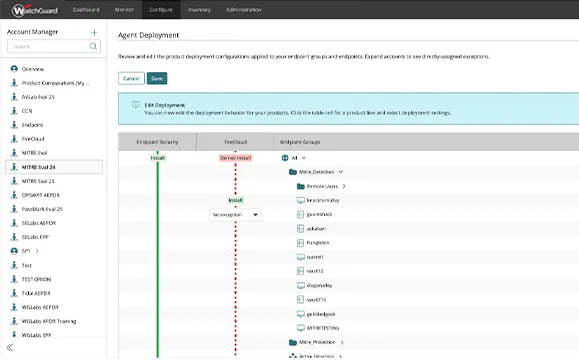Click the WatchGuard logo

35,10
